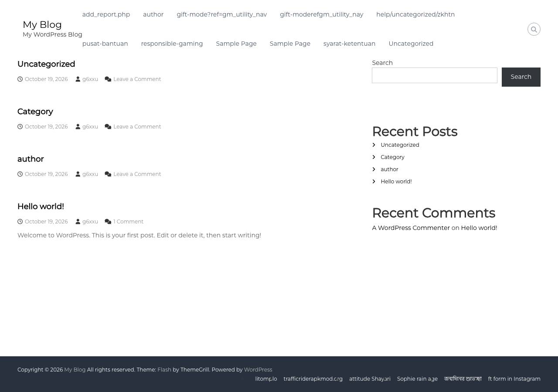Click the My Blog site title

(42, 24)
